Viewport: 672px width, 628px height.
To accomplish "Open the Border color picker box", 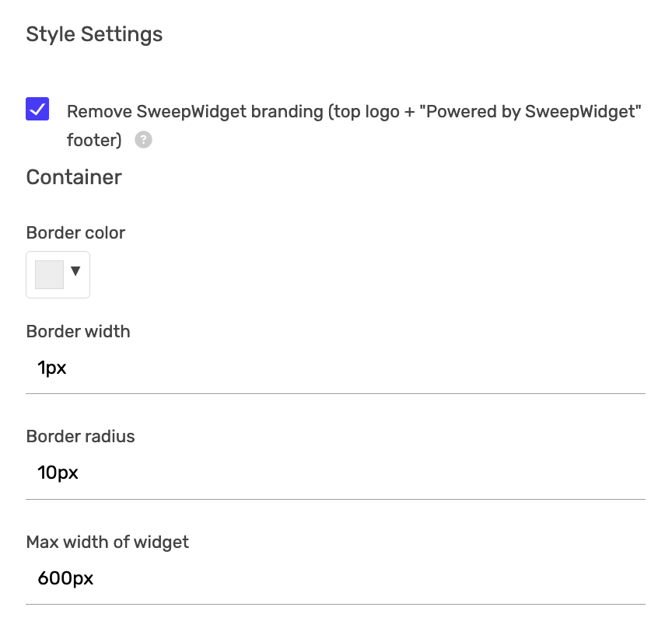I will (58, 274).
